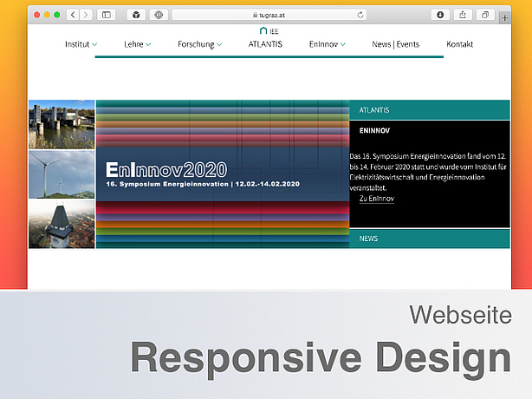Open the Safari downloads button
Image resolution: width=532 pixels, height=399 pixels.
coord(440,15)
